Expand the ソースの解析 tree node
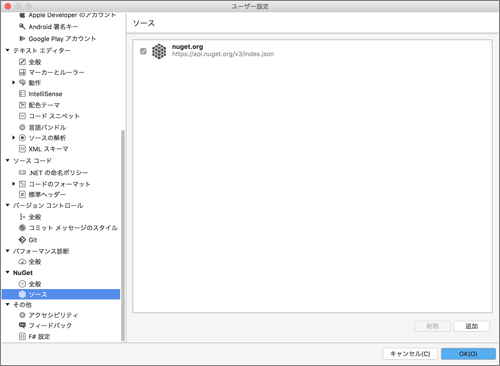This screenshot has width=500, height=366. click(x=14, y=137)
